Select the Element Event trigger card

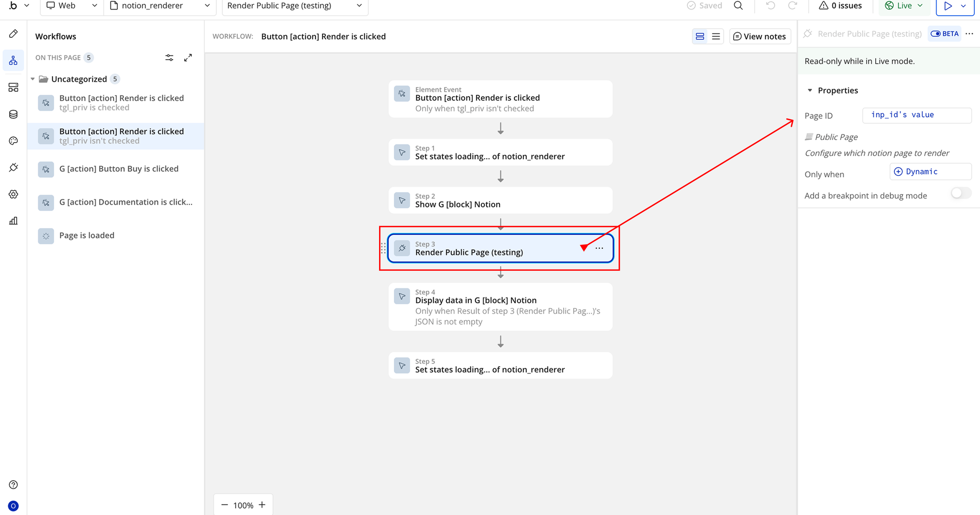501,99
